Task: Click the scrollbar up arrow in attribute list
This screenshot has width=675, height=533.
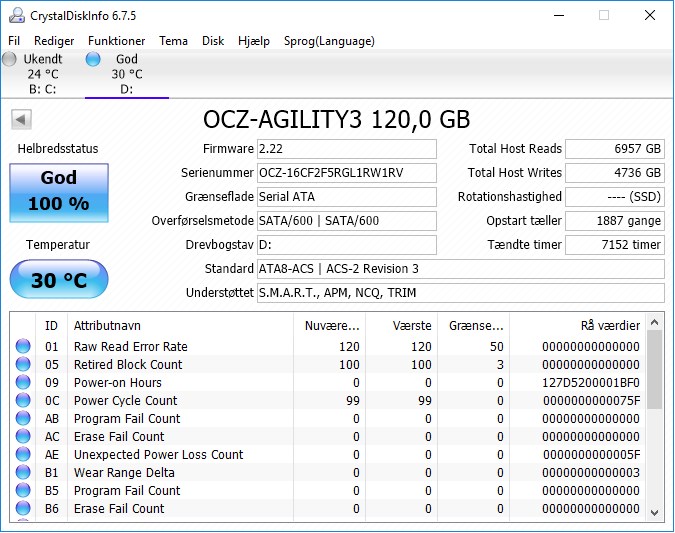Action: [x=655, y=322]
